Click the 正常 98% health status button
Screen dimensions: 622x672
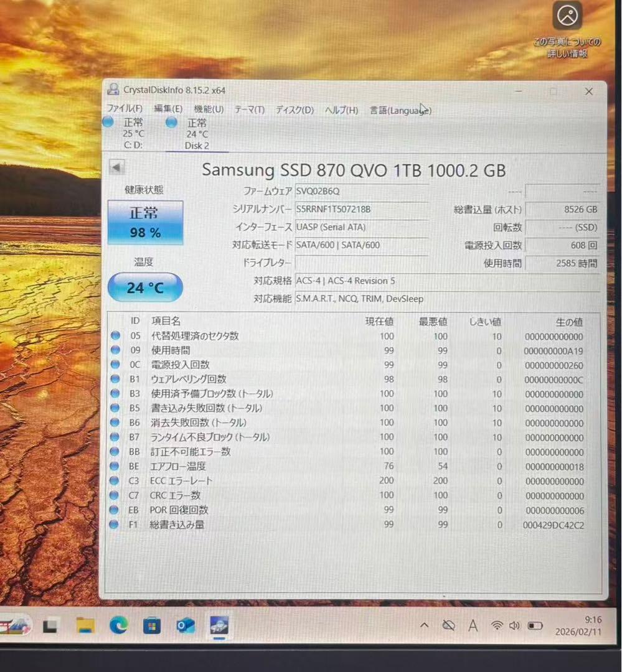tap(145, 222)
